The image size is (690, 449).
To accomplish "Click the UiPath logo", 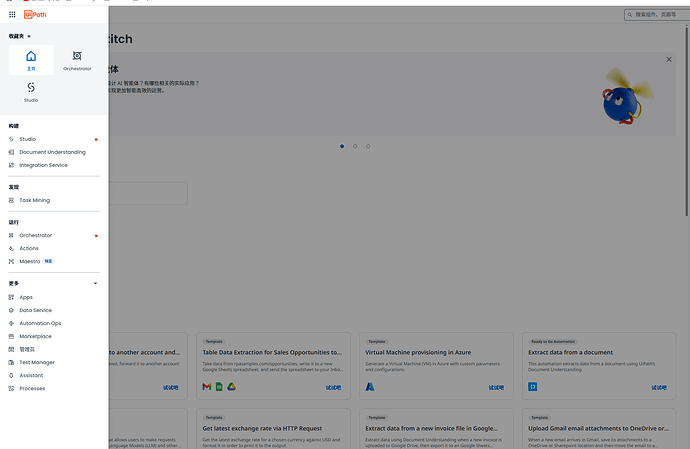I will click(x=35, y=15).
